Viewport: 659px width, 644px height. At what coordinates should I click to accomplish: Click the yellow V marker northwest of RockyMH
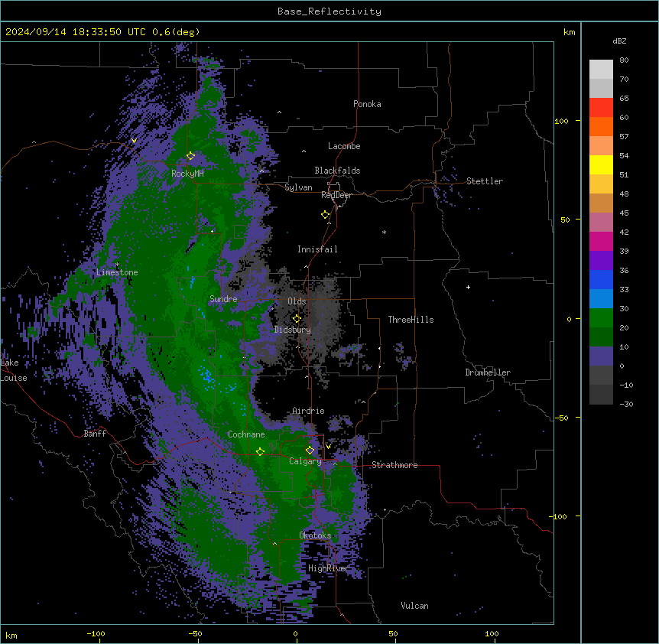coord(134,141)
